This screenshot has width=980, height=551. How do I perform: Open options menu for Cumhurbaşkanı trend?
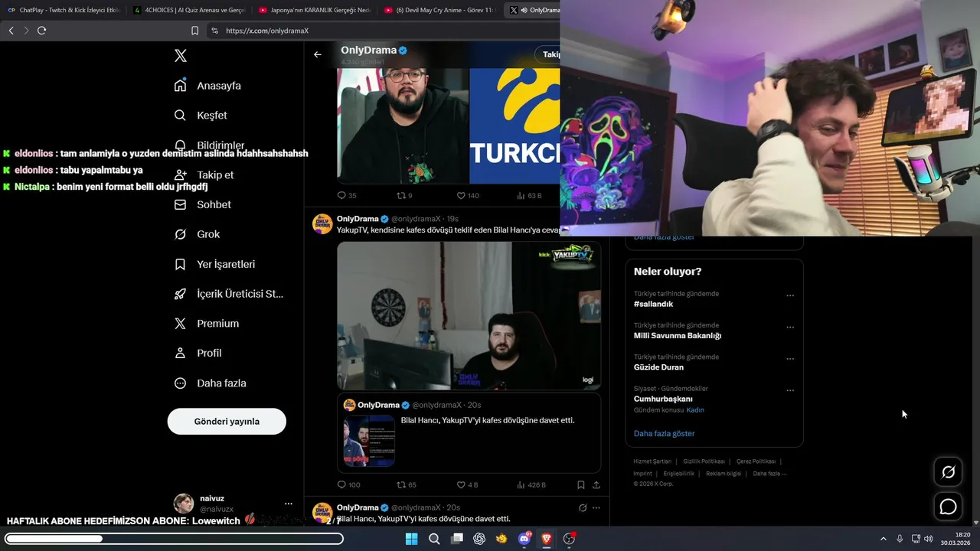[x=790, y=390]
